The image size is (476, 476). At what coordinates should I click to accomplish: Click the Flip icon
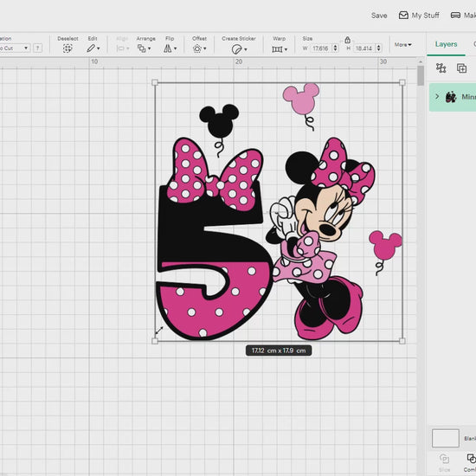point(168,48)
